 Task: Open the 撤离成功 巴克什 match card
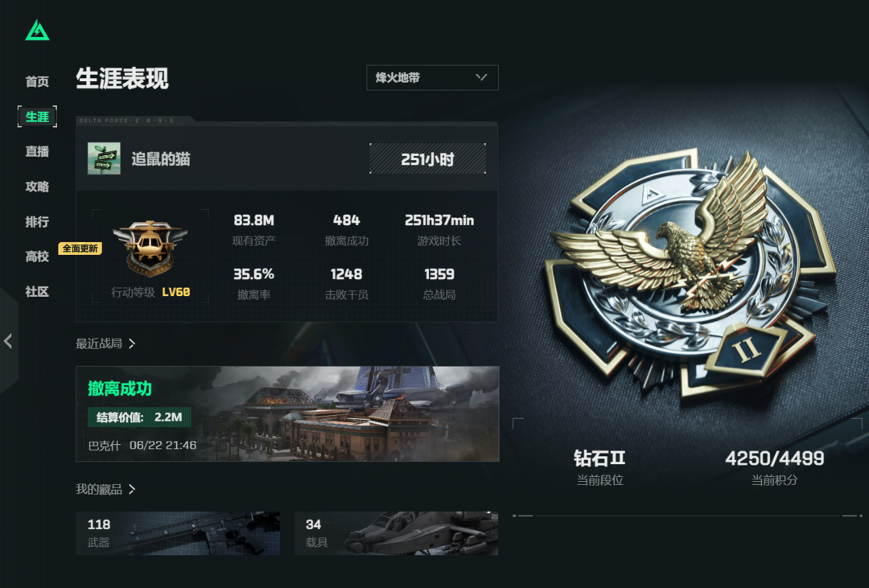pyautogui.click(x=287, y=413)
